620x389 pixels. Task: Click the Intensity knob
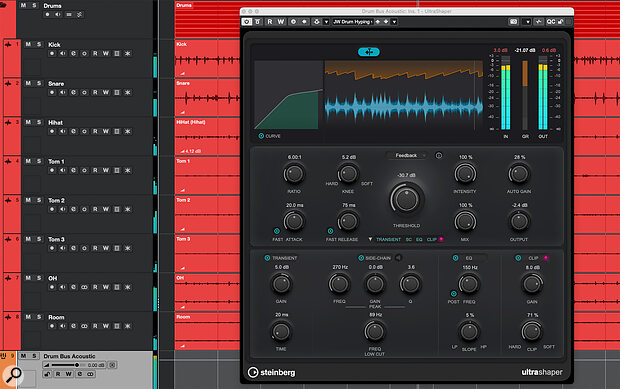465,174
